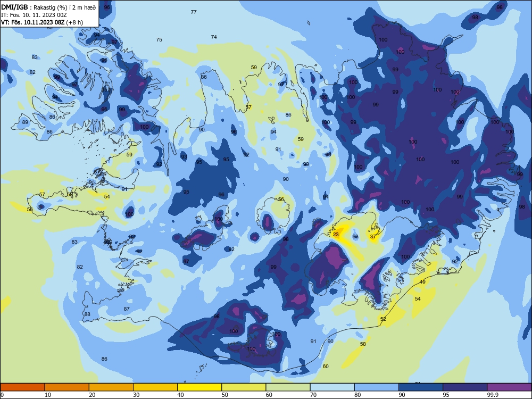532x399 pixels.
Task: Click the legend tick label 50
Action: tap(225, 395)
